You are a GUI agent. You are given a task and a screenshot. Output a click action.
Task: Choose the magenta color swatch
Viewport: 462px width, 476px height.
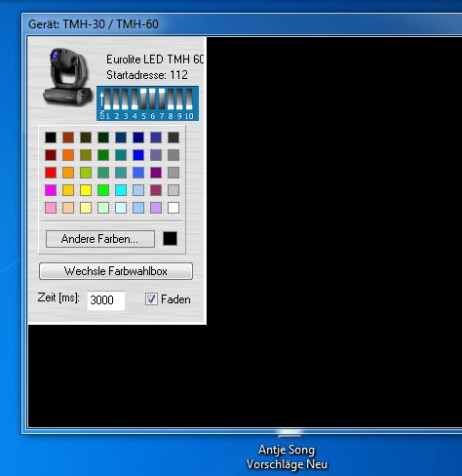51,190
